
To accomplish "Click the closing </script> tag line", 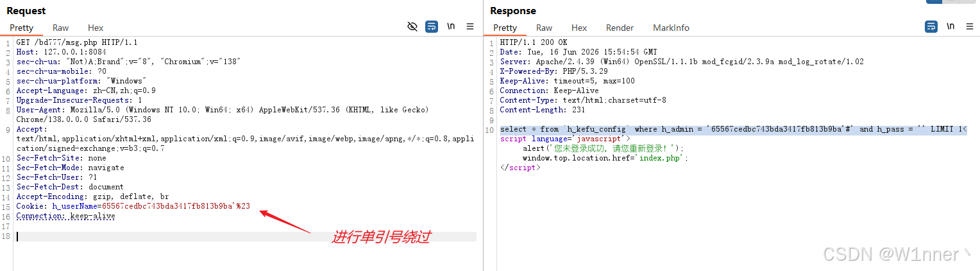I will [x=520, y=168].
